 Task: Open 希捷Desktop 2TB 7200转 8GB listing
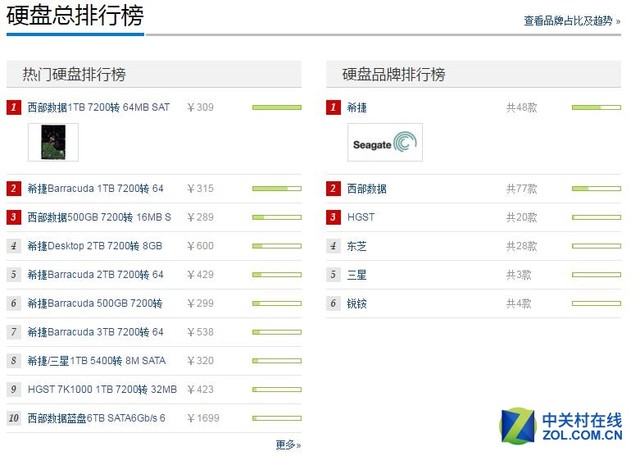tap(95, 246)
